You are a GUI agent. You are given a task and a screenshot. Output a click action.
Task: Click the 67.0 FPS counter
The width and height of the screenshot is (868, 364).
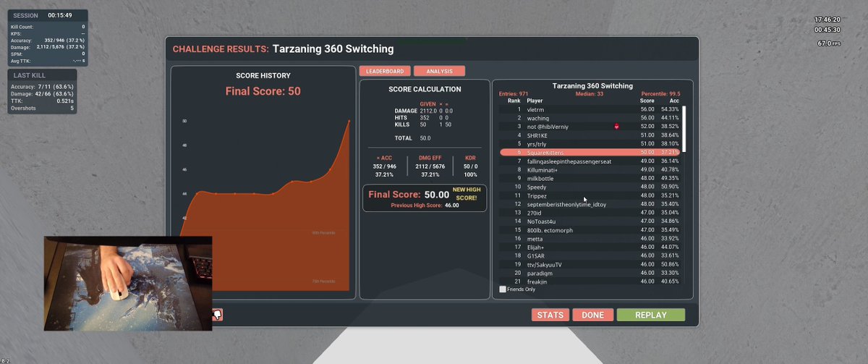pos(829,43)
